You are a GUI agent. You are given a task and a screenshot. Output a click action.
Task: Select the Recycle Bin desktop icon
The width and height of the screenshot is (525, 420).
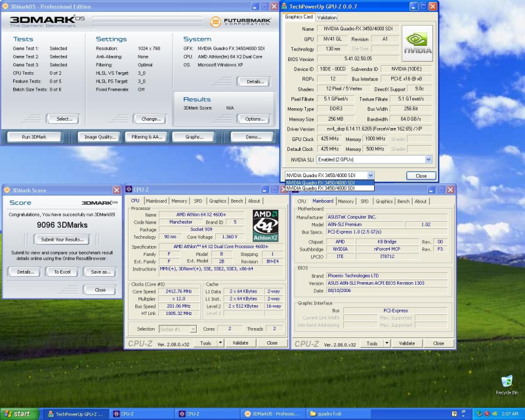coord(507,385)
